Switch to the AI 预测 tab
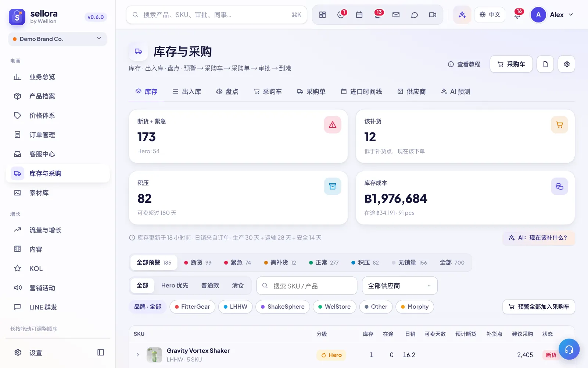Screen dimensions: 588x368 tap(455, 92)
